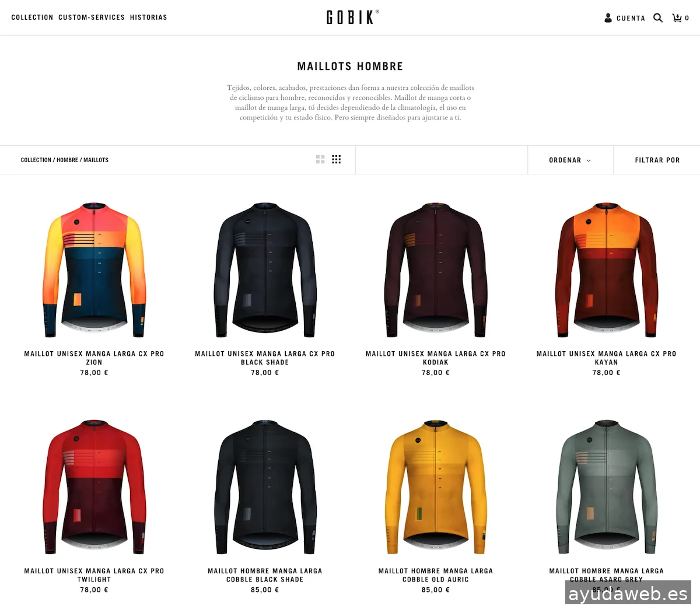Click the Cuenta link
The height and width of the screenshot is (613, 700).
(x=631, y=18)
